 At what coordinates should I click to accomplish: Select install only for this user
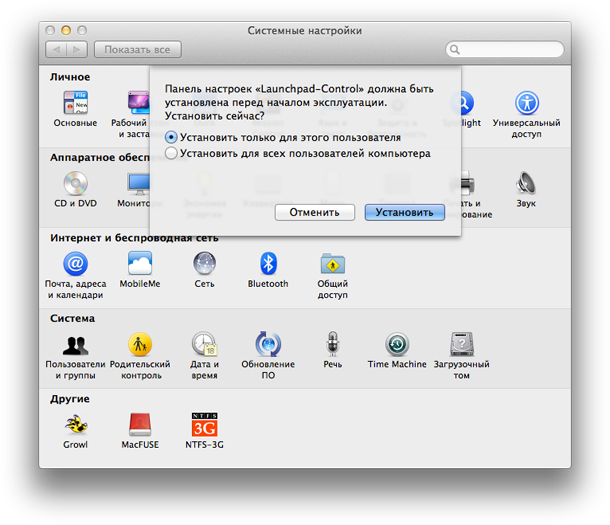coord(172,137)
